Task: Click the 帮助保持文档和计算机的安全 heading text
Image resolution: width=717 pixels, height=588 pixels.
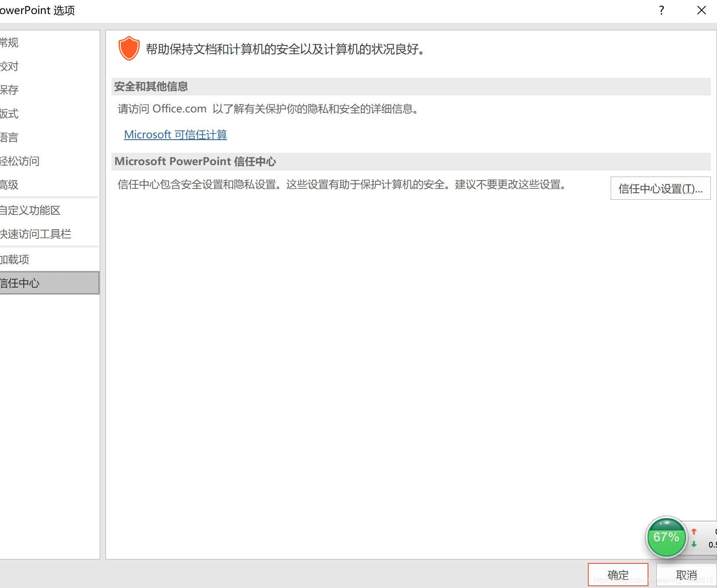Action: (286, 49)
